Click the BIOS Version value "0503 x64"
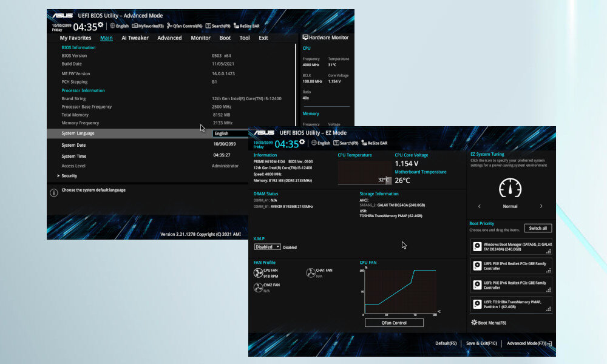This screenshot has height=364, width=607. click(x=222, y=56)
